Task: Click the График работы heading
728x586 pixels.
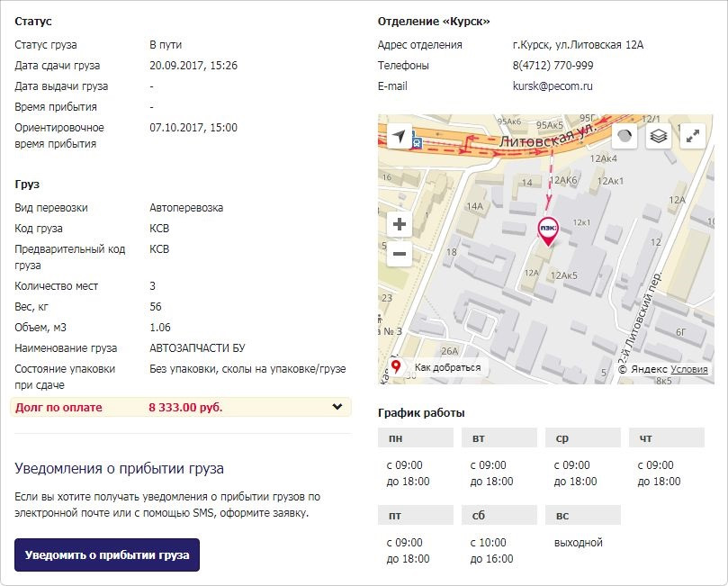Action: 421,413
